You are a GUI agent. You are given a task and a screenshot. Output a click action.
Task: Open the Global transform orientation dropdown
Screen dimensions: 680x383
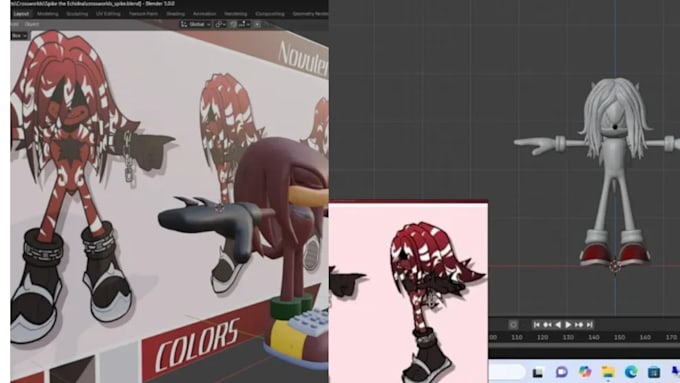(x=196, y=24)
